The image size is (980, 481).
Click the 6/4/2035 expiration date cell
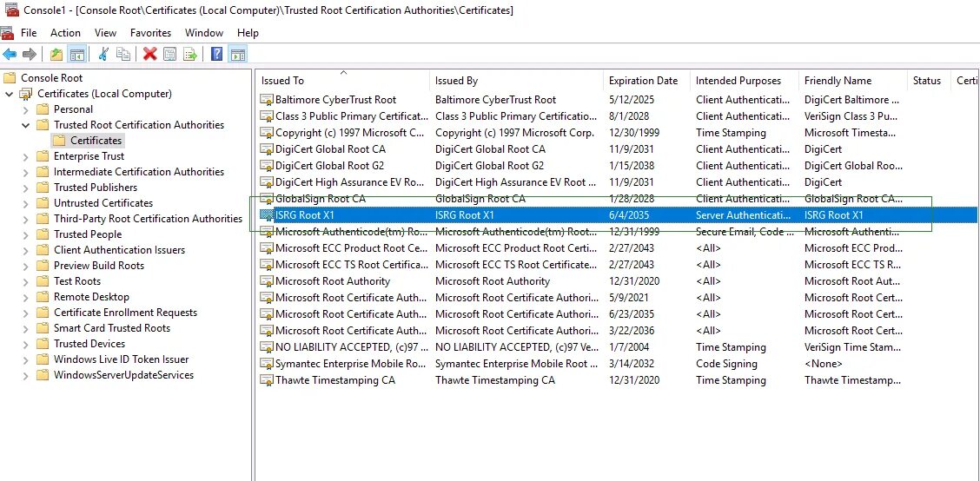[629, 215]
